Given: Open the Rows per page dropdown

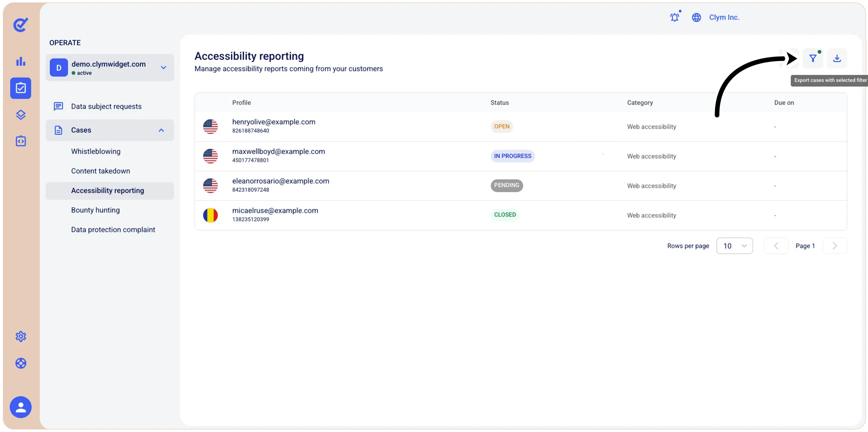Looking at the screenshot, I should point(734,246).
